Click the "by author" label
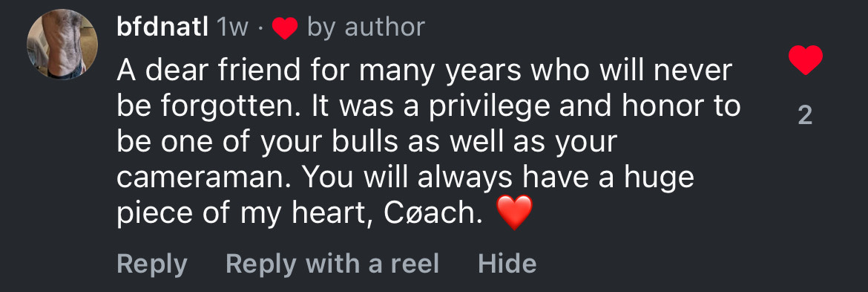 click(366, 27)
